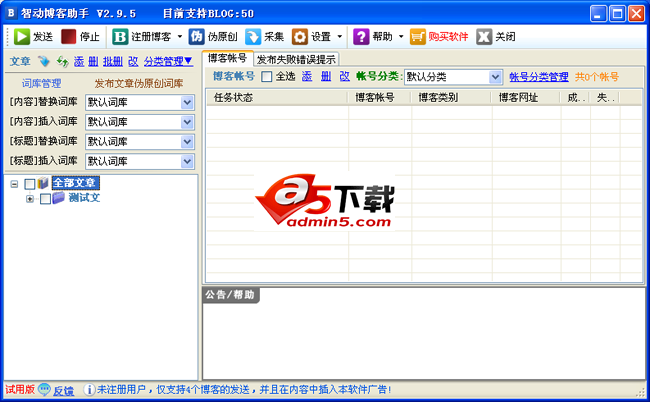This screenshot has height=402, width=650.
Task: Open dropdown arrow next to 设置
Action: point(340,36)
